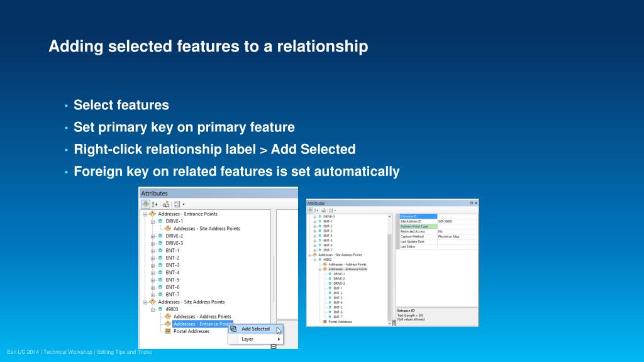Click Placed on Map value cell
The height and width of the screenshot is (362, 644).
[457, 236]
